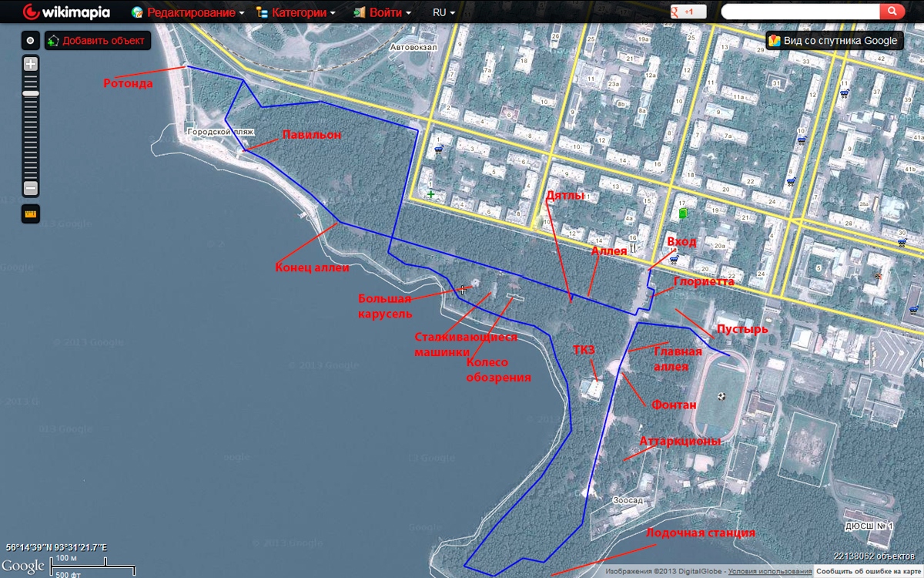Click the red search magnifier button
This screenshot has height=578, width=924.
point(892,12)
